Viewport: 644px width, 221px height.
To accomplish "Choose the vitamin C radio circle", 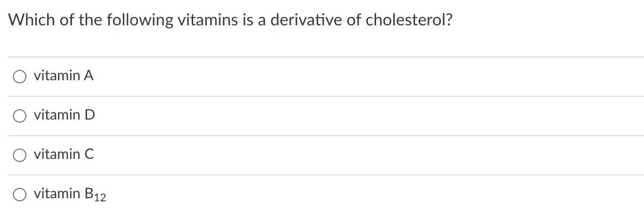I will point(20,155).
